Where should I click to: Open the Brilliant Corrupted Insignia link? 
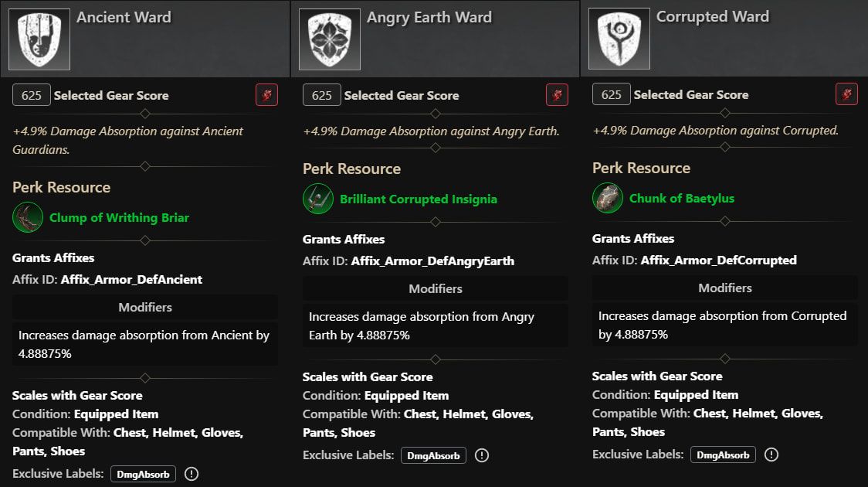click(x=419, y=199)
